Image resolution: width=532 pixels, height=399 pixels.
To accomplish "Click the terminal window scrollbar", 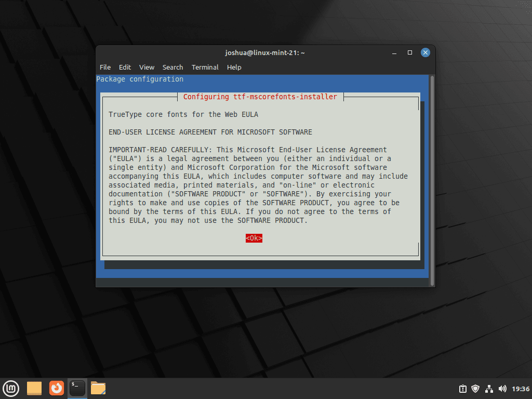I will [x=431, y=182].
